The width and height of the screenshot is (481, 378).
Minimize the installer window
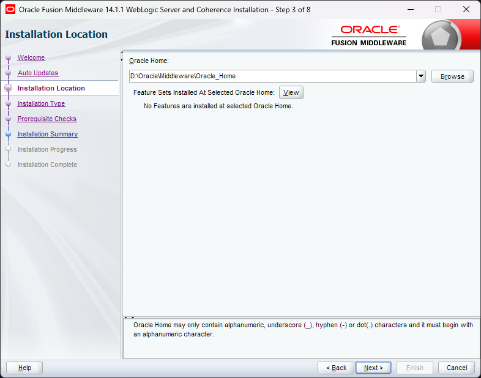point(411,9)
